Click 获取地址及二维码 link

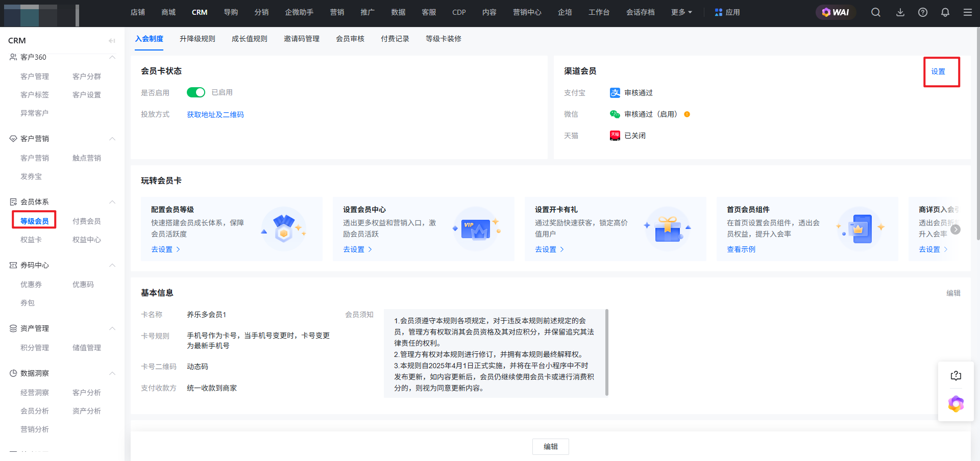click(215, 115)
